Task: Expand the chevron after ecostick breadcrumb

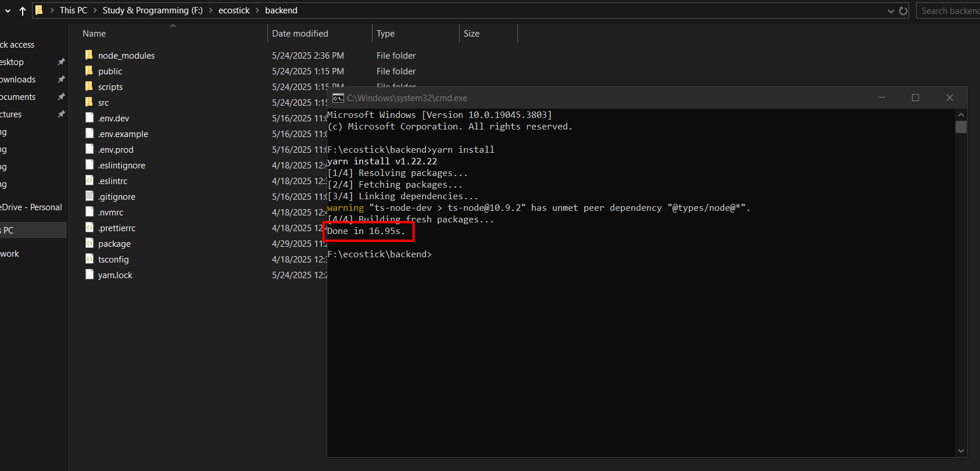Action: [257, 10]
